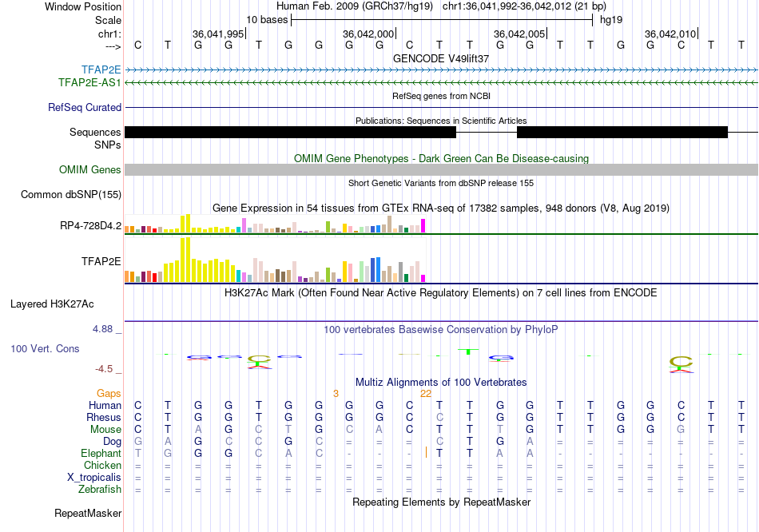This screenshot has height=532, width=759.
Task: Click the GTEx Gene Expression track title
Action: (x=441, y=208)
